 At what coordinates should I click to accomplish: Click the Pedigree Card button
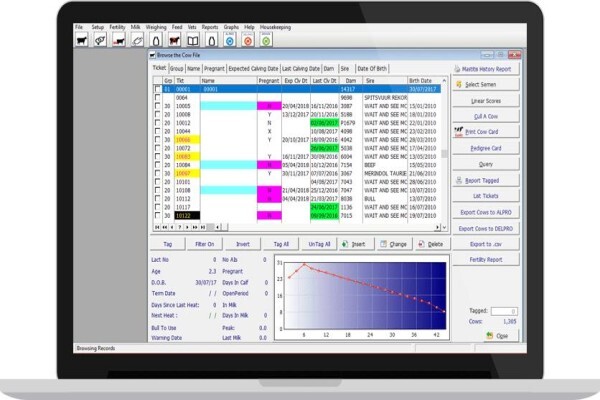click(486, 148)
